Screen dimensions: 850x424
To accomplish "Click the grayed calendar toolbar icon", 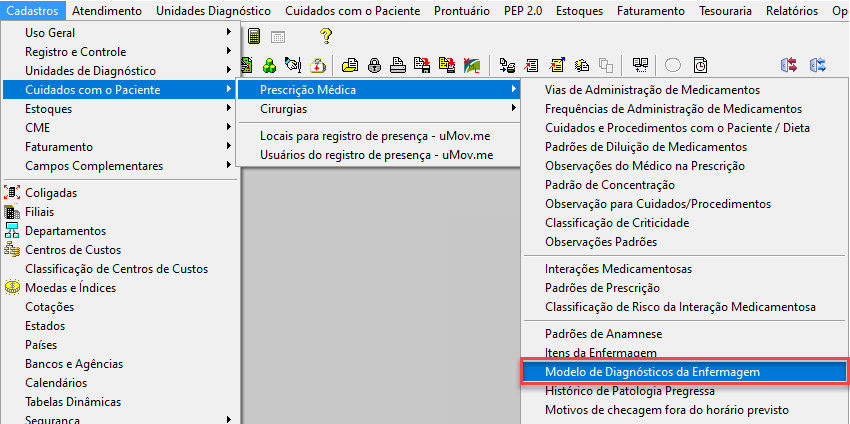I will 278,37.
